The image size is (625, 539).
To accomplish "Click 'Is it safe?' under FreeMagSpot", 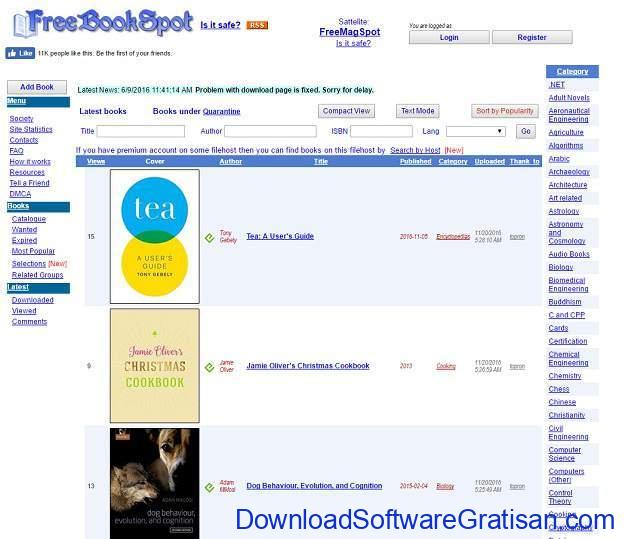I will point(353,43).
